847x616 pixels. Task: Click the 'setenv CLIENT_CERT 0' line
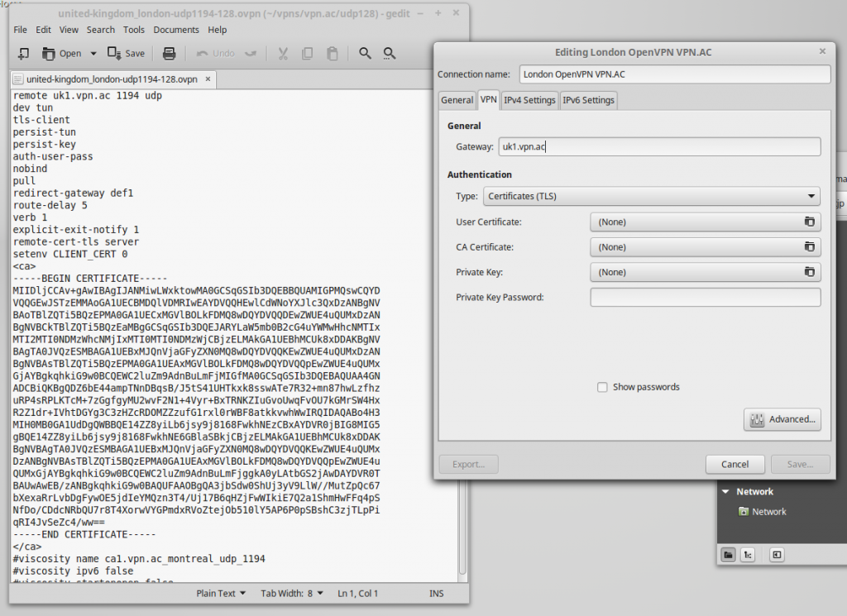click(70, 255)
